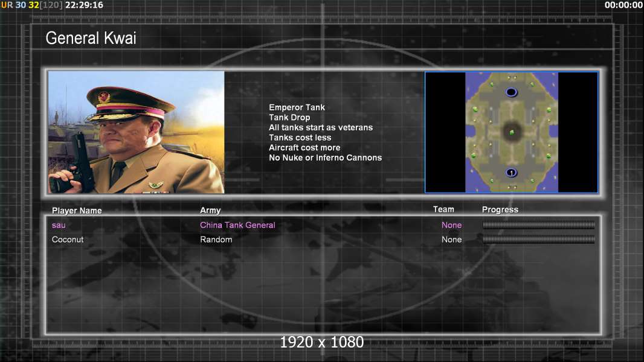Click the Player Name column header
Image resolution: width=644 pixels, height=362 pixels.
point(77,211)
